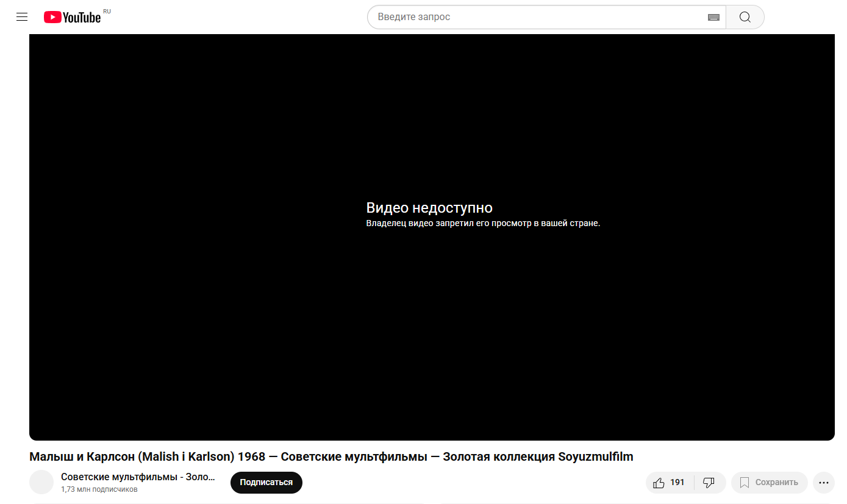The height and width of the screenshot is (504, 847).
Task: Click the 191 likes counter
Action: coord(677,482)
